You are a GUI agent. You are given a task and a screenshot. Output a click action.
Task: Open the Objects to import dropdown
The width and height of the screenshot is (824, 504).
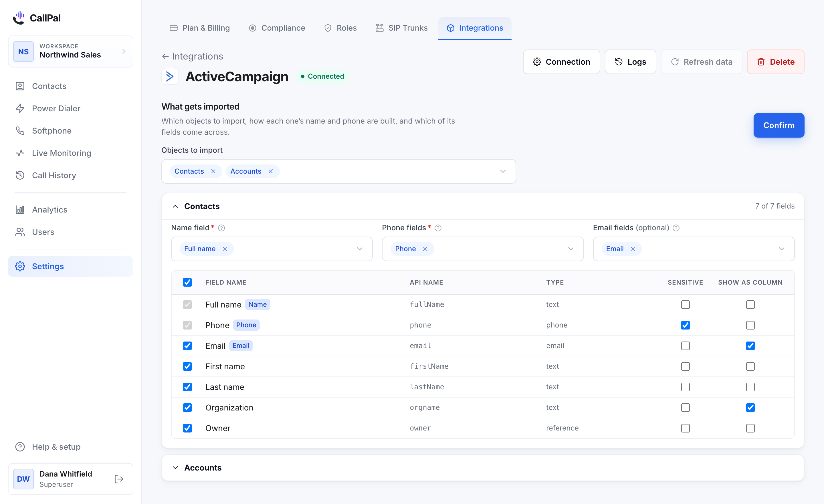338,171
